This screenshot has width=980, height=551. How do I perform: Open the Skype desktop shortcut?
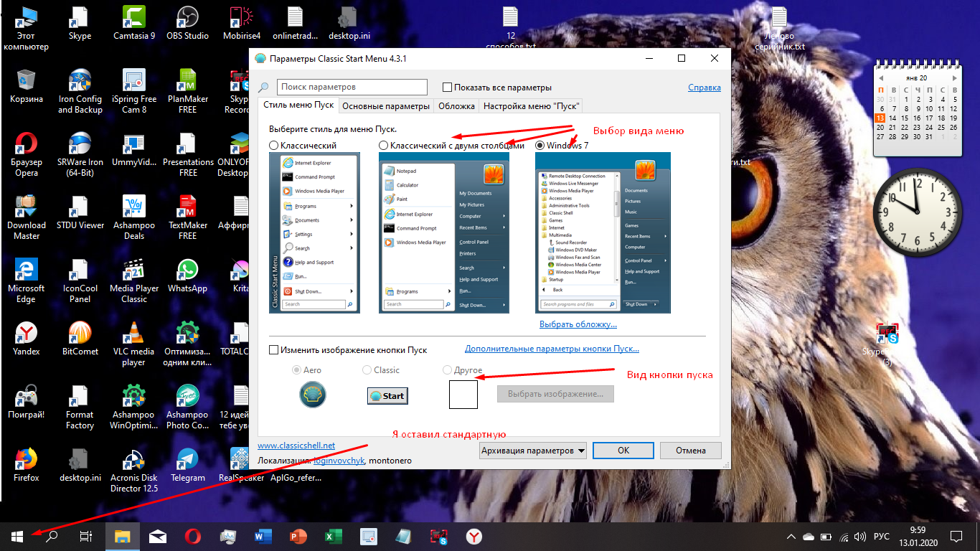pyautogui.click(x=80, y=23)
